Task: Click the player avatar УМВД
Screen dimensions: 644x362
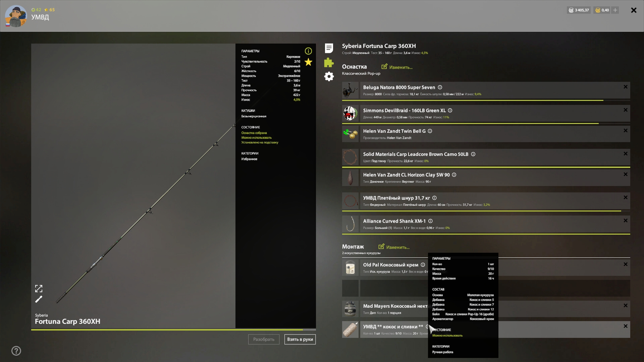Action: coord(15,16)
